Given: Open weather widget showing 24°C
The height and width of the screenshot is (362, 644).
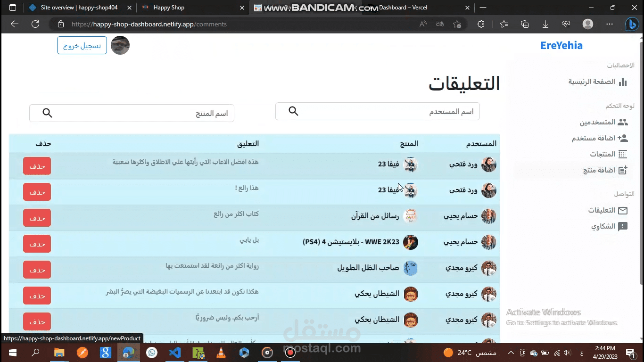Looking at the screenshot, I should (x=470, y=353).
